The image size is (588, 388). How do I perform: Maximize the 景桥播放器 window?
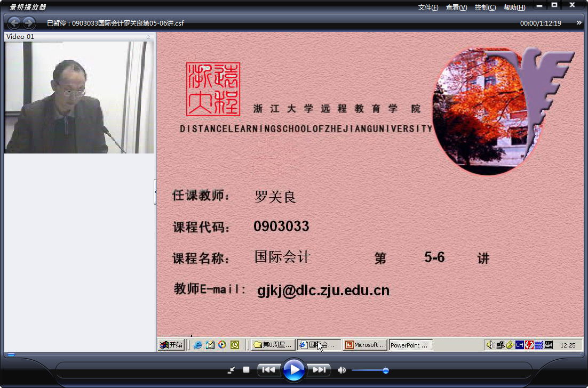[554, 5]
